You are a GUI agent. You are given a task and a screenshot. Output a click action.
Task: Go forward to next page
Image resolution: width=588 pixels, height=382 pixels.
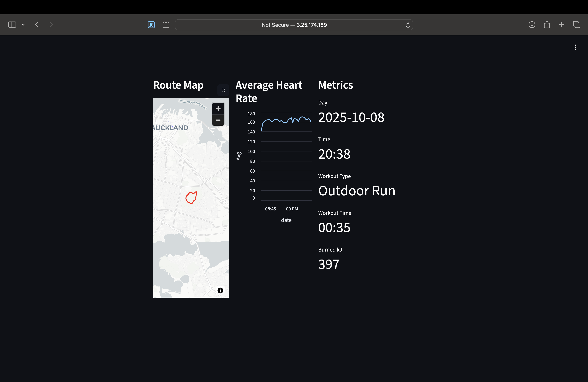(x=51, y=25)
